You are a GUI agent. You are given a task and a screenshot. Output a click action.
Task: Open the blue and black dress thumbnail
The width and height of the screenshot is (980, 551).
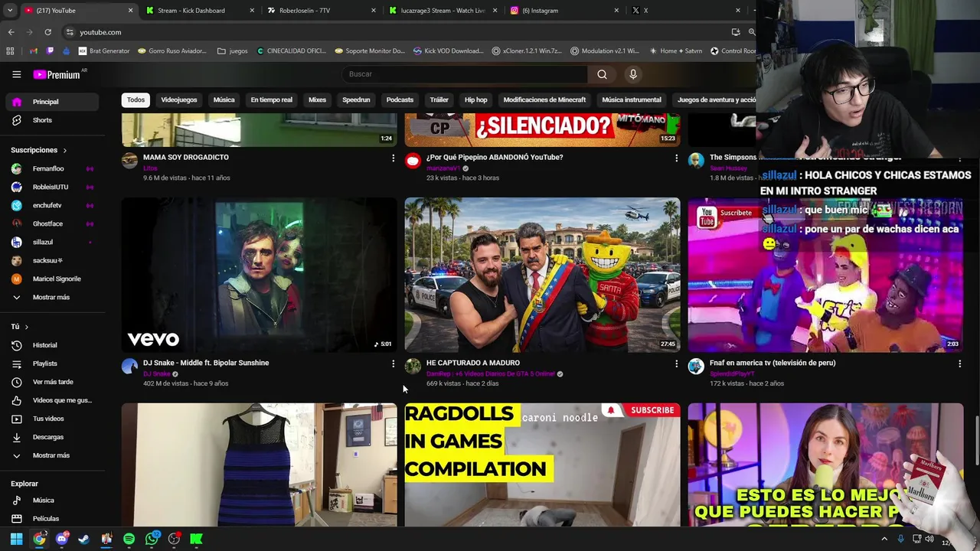[259, 465]
